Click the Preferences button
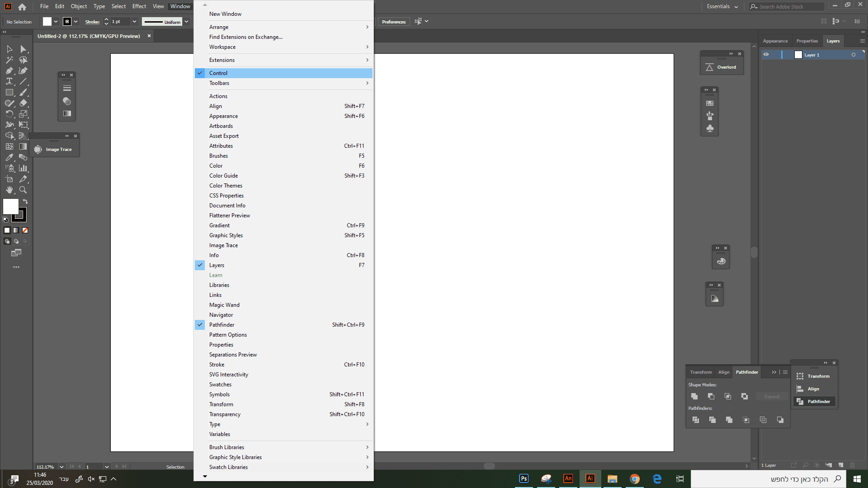Image resolution: width=868 pixels, height=488 pixels. pos(393,22)
